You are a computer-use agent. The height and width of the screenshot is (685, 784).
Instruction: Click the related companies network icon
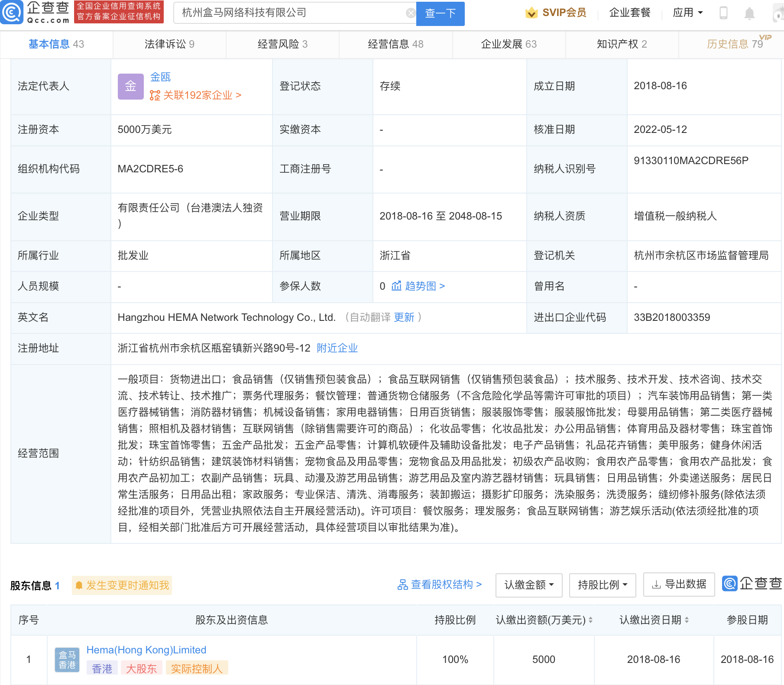pyautogui.click(x=155, y=95)
